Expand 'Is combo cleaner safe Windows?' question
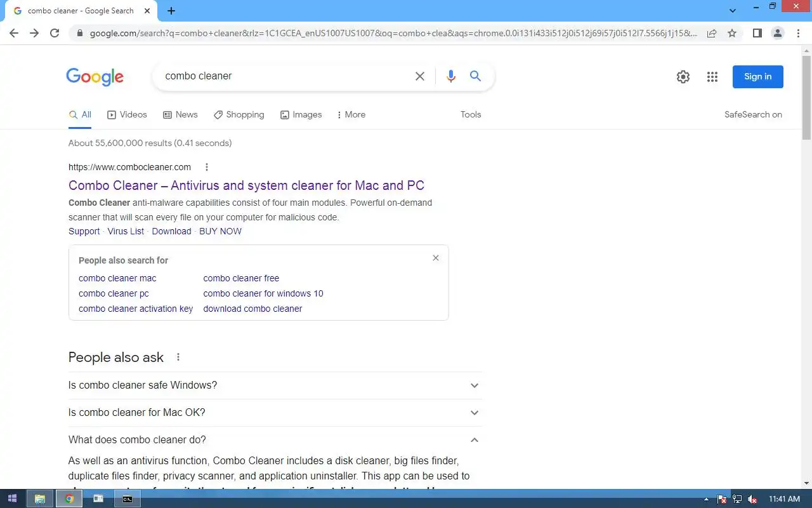This screenshot has width=812, height=508. tap(275, 385)
